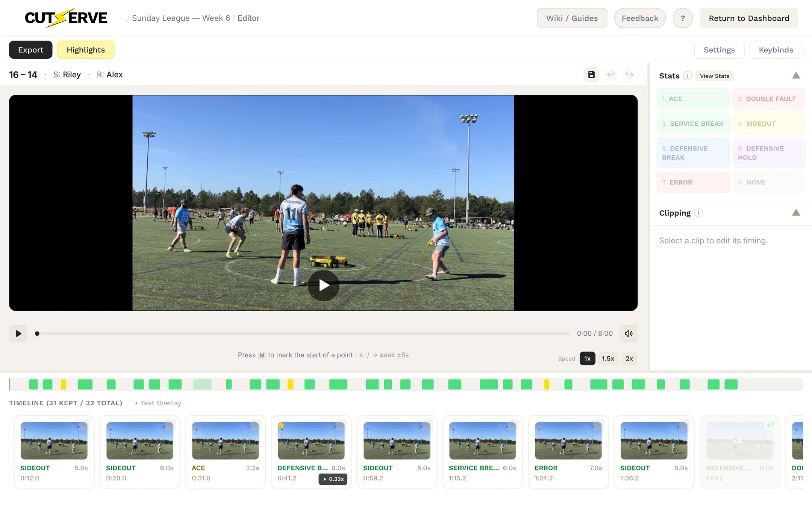Tag the point as DEFENSIVE BREAK
The image size is (812, 508).
pyautogui.click(x=693, y=153)
